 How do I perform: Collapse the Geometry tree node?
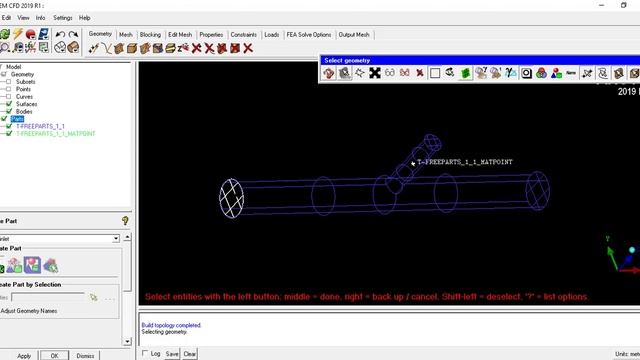pos(4,74)
